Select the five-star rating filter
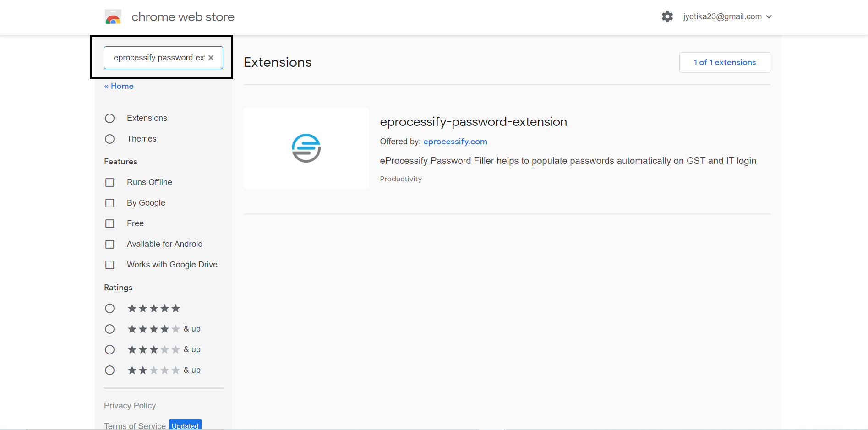The width and height of the screenshot is (868, 430). click(x=110, y=308)
